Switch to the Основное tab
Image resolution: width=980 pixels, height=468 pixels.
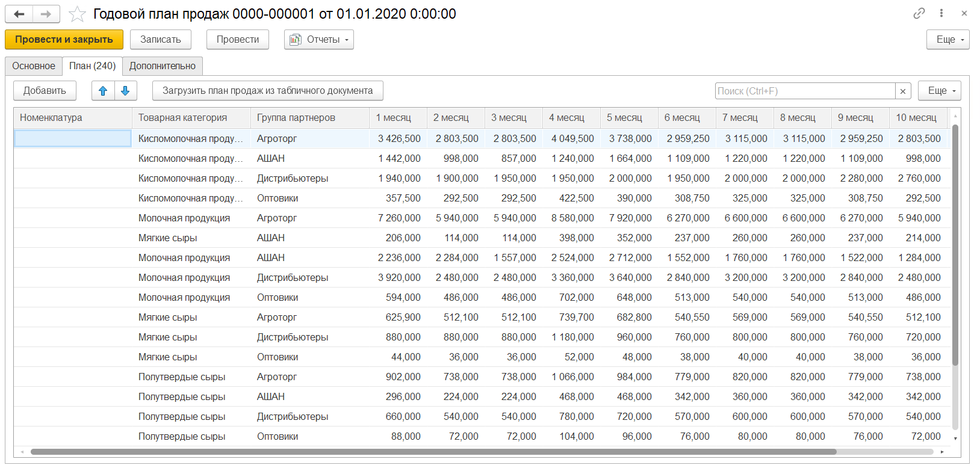click(x=34, y=66)
